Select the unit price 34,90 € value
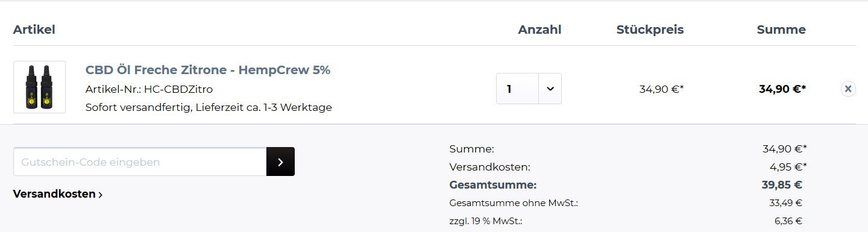Viewport: 868px width, 232px height. pos(661,89)
